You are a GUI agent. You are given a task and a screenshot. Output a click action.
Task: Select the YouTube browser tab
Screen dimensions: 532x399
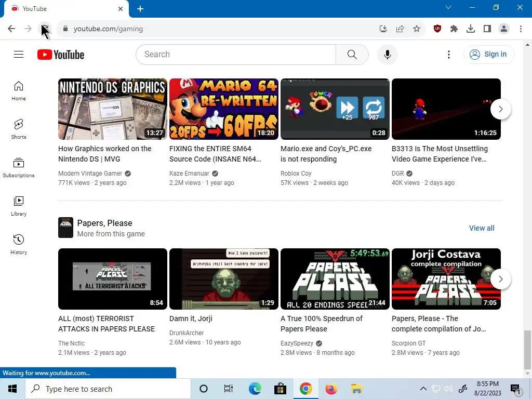(x=66, y=9)
